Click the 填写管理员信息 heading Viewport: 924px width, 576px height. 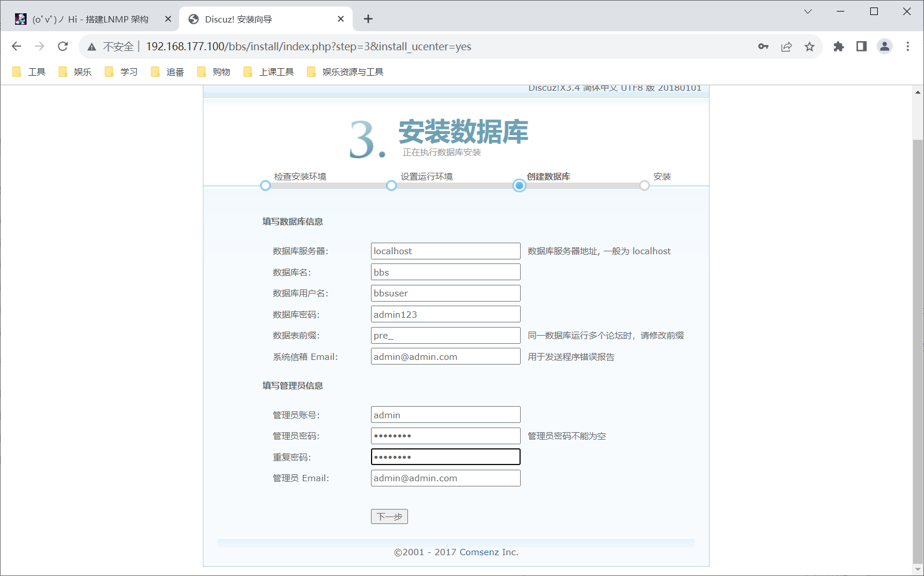coord(292,385)
